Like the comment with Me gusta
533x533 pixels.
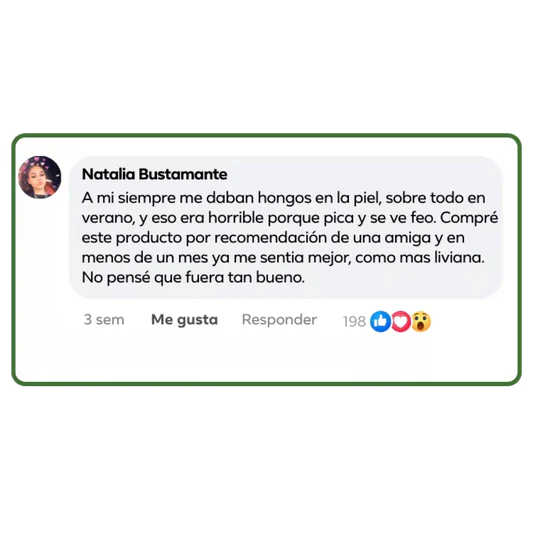[185, 320]
